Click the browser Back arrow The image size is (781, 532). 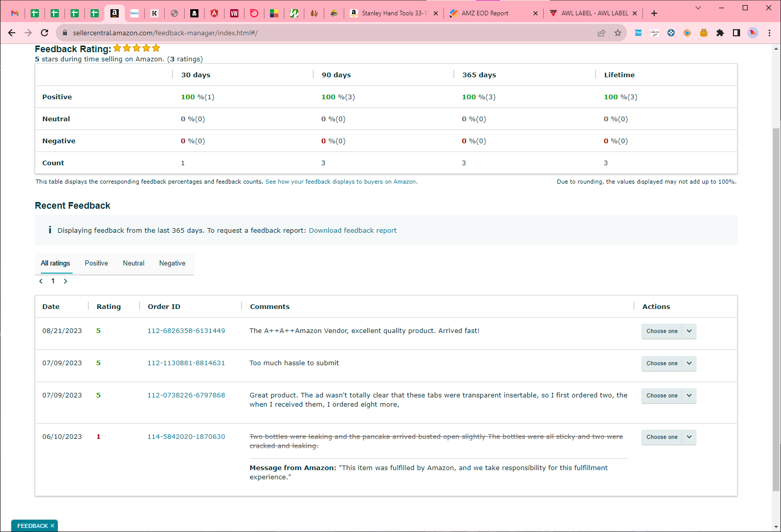(x=12, y=33)
